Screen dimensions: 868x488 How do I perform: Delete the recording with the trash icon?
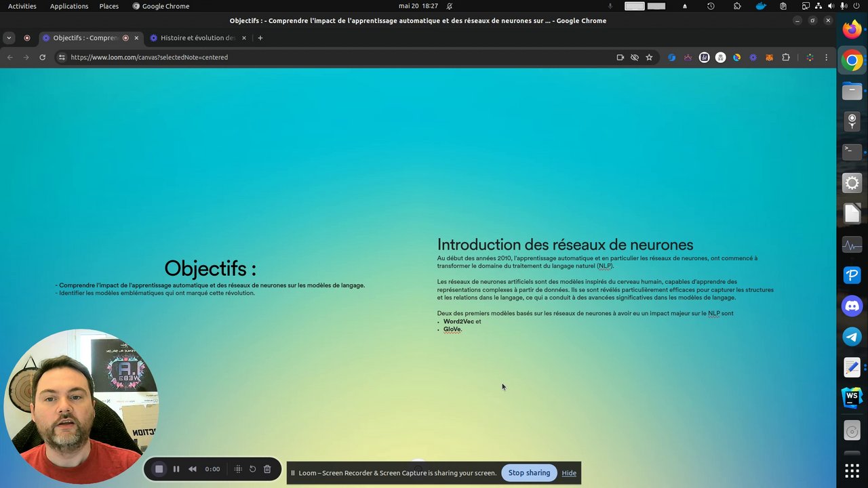267,469
